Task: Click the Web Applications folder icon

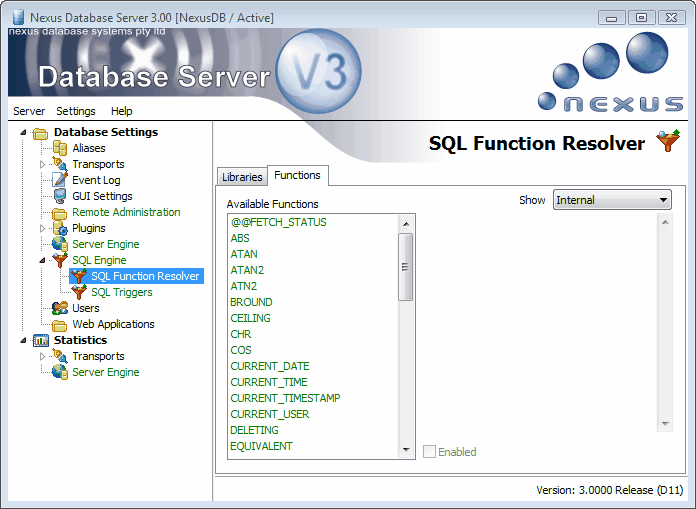Action: click(x=59, y=325)
